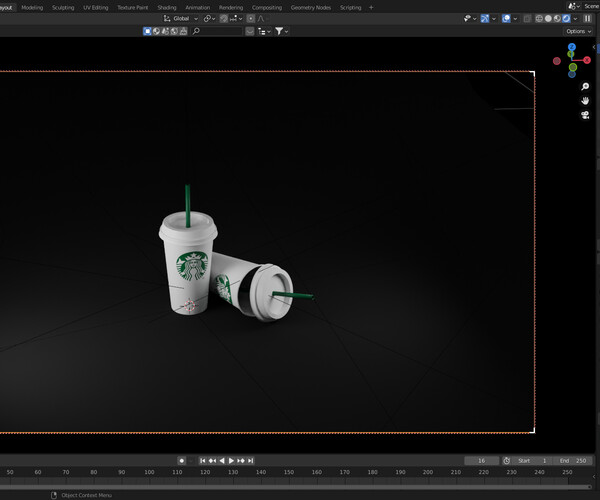This screenshot has height=500, width=600.
Task: Toggle X-ray mode
Action: tap(527, 18)
